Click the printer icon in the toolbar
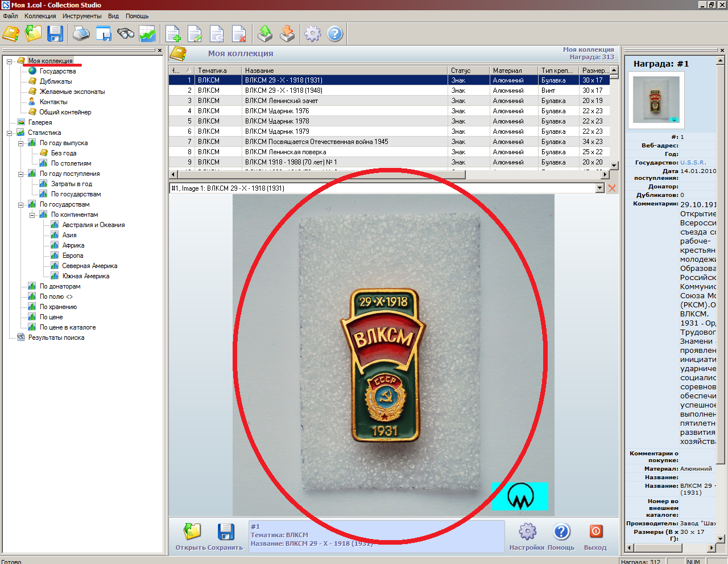Image resolution: width=728 pixels, height=564 pixels. 81,34
